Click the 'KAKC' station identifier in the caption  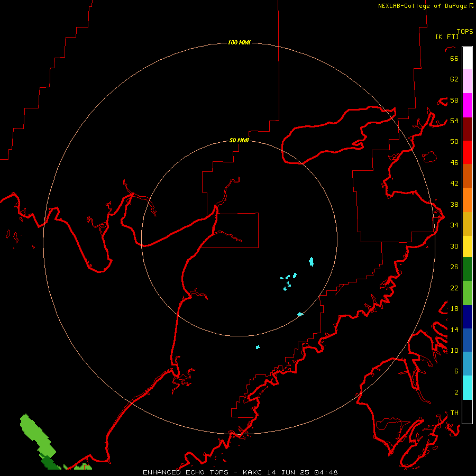coord(253,472)
